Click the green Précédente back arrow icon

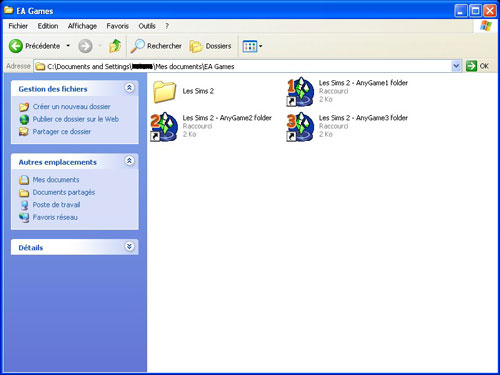[x=16, y=46]
